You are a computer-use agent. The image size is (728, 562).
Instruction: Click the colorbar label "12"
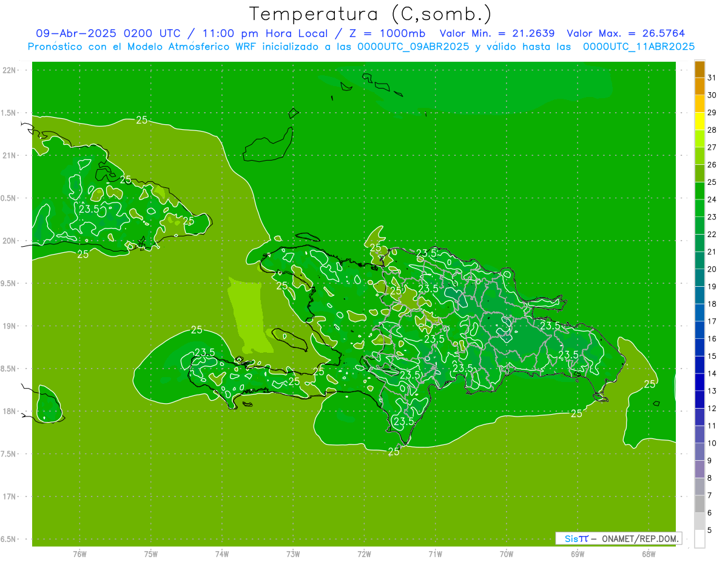click(x=712, y=408)
